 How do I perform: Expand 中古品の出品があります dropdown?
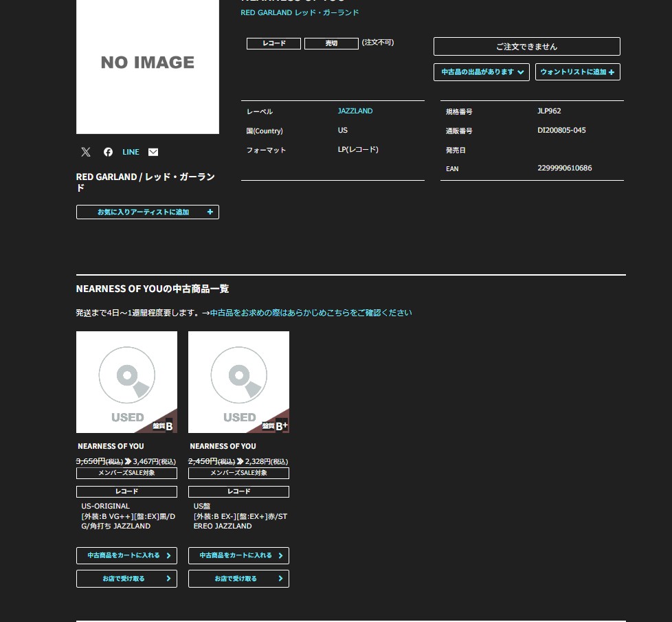(x=481, y=72)
